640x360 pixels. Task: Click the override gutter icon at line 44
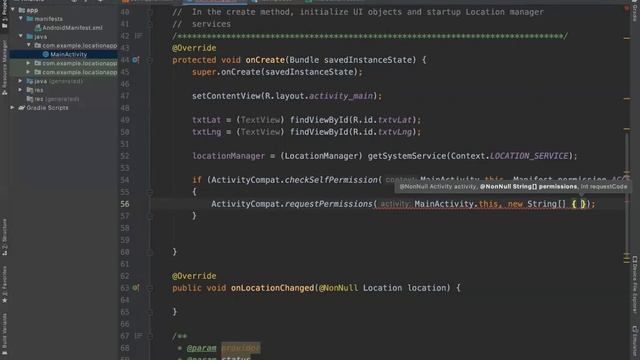(136, 60)
